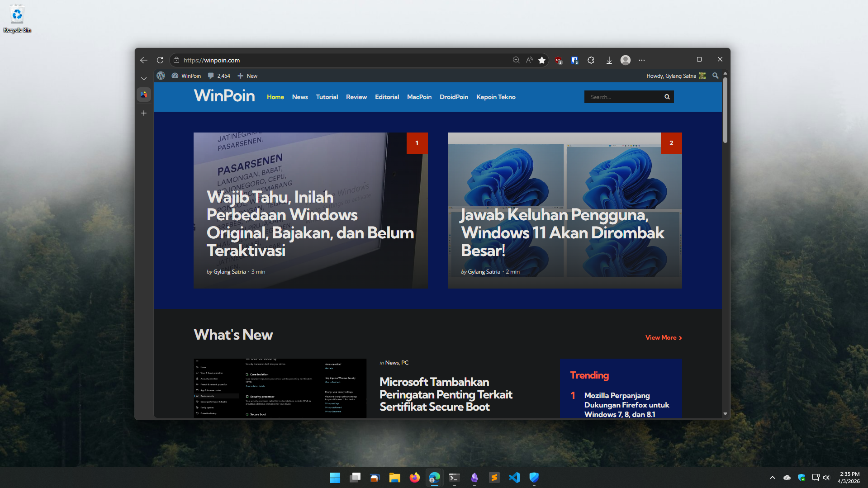Click the site Search input field
This screenshot has width=868, height=488.
click(x=623, y=97)
